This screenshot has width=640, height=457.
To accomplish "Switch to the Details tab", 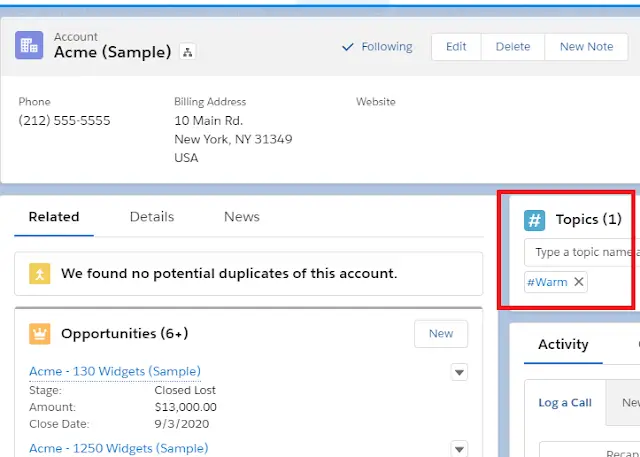I will coord(152,217).
